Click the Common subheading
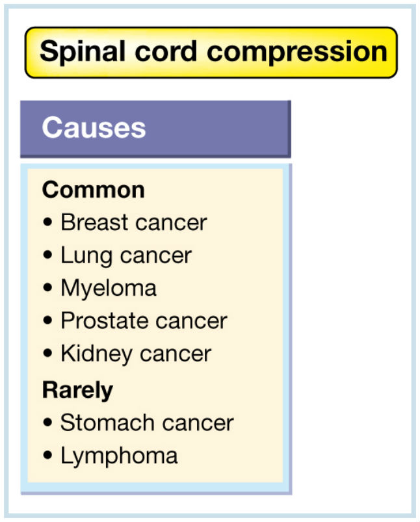 tap(93, 190)
